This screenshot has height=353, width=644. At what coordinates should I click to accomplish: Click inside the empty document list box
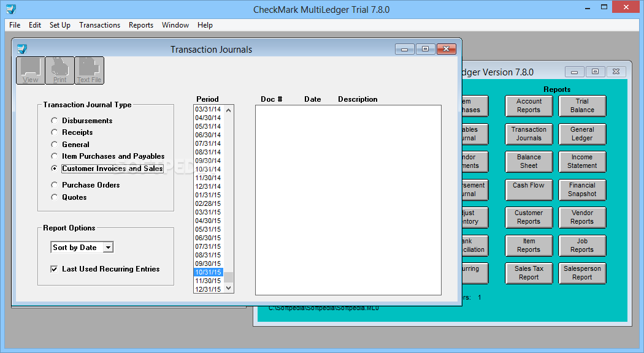click(348, 200)
